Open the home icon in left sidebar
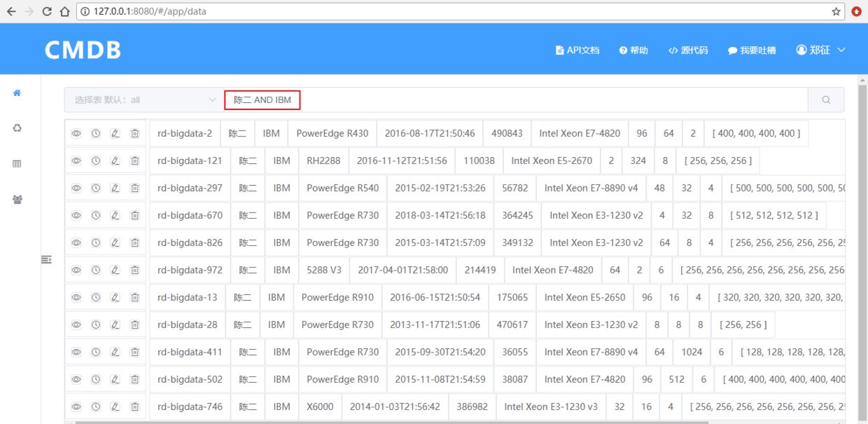Screen dimensions: 868x424 click(17, 93)
